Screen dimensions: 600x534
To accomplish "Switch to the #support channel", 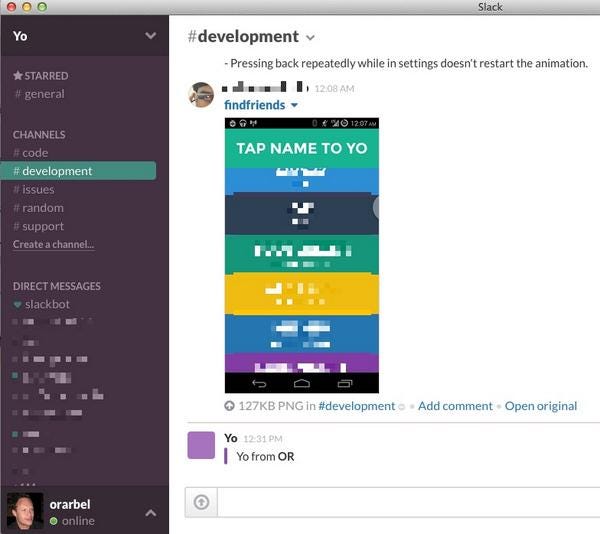I will click(x=38, y=226).
